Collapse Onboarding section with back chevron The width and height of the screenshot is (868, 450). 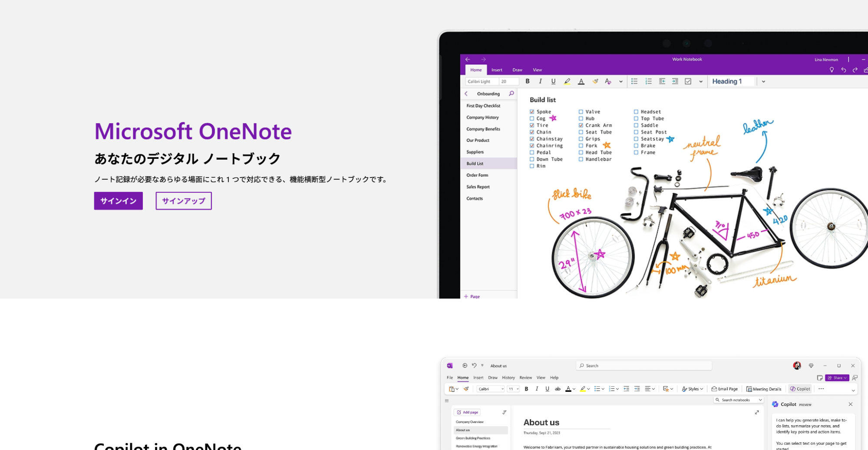coord(466,94)
